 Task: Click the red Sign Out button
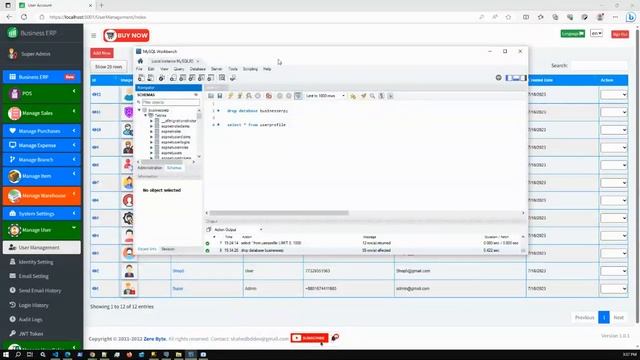coord(620,34)
